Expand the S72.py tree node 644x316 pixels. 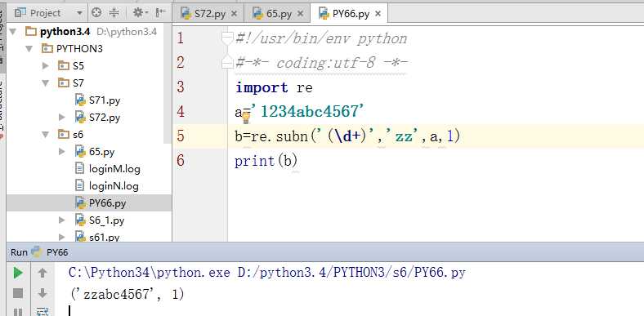[x=62, y=118]
